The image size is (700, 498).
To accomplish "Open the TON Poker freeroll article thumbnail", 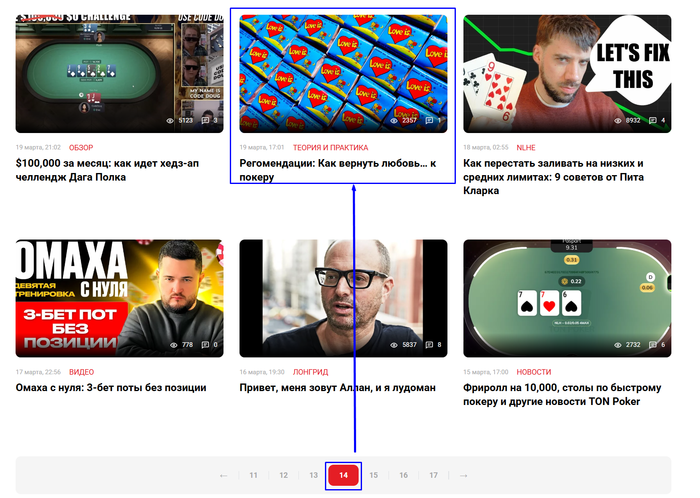I will click(567, 298).
